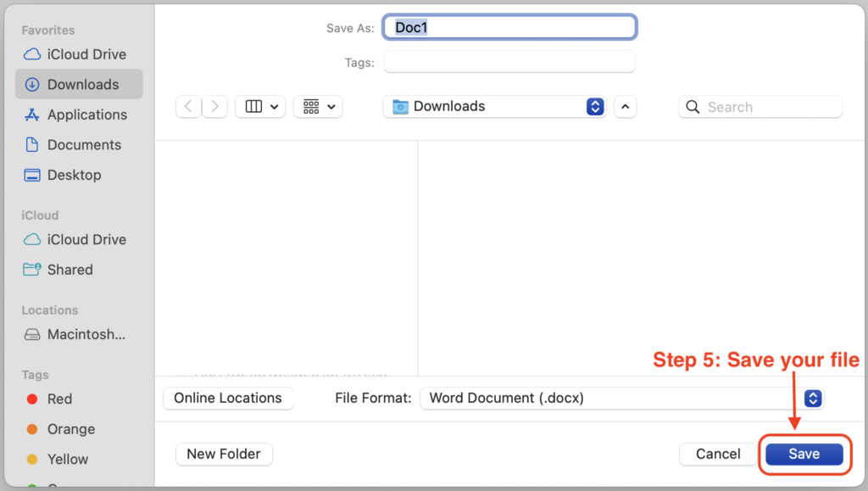
Task: Open the grid grouping options dropdown
Action: (x=318, y=107)
